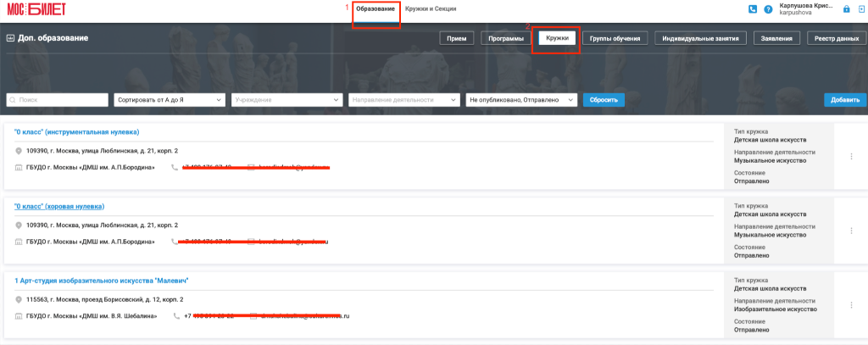868x345 pixels.
Task: Click into the "Поиск" search field
Action: [57, 100]
